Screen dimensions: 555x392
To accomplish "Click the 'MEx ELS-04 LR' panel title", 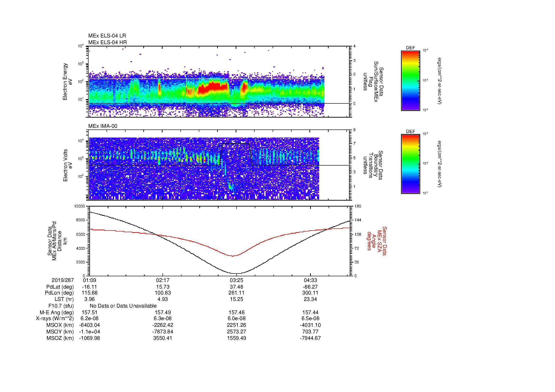I will [x=107, y=36].
